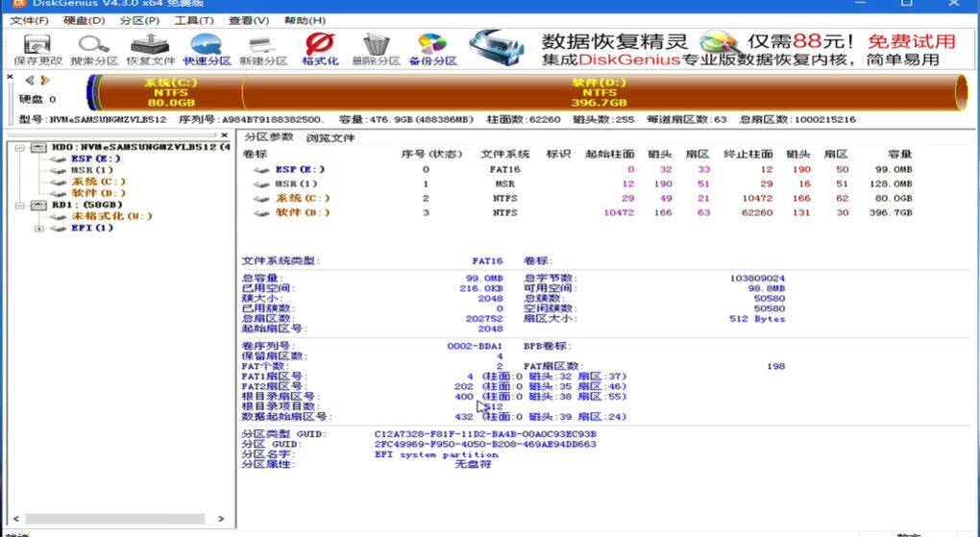This screenshot has height=537, width=980.
Task: Click the partition type GUID C12A7328 value
Action: point(485,434)
